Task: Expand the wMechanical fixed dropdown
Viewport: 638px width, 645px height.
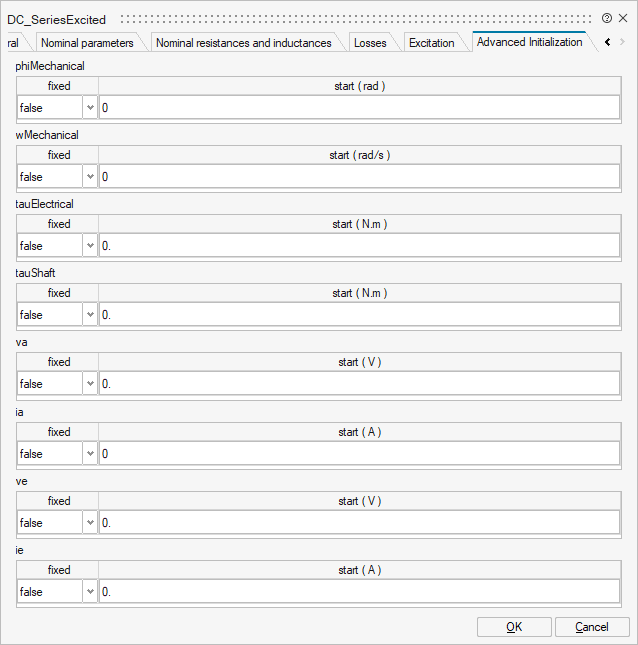Action: (90, 177)
